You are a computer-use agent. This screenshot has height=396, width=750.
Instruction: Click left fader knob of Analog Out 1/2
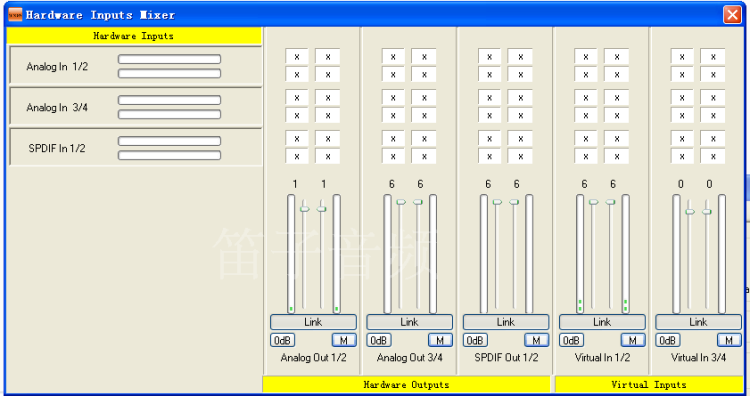305,209
